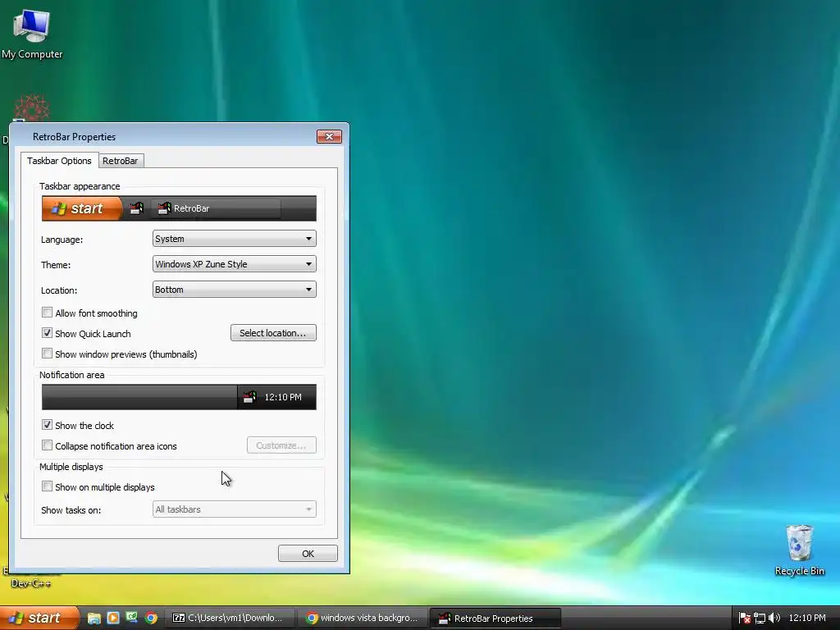Open the Recycle Bin desktop icon
The image size is (840, 630).
tap(799, 550)
